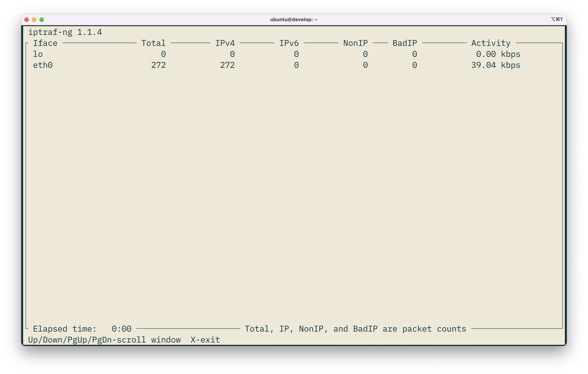Click the IPv4 column header
This screenshot has height=374, width=588.
point(225,43)
